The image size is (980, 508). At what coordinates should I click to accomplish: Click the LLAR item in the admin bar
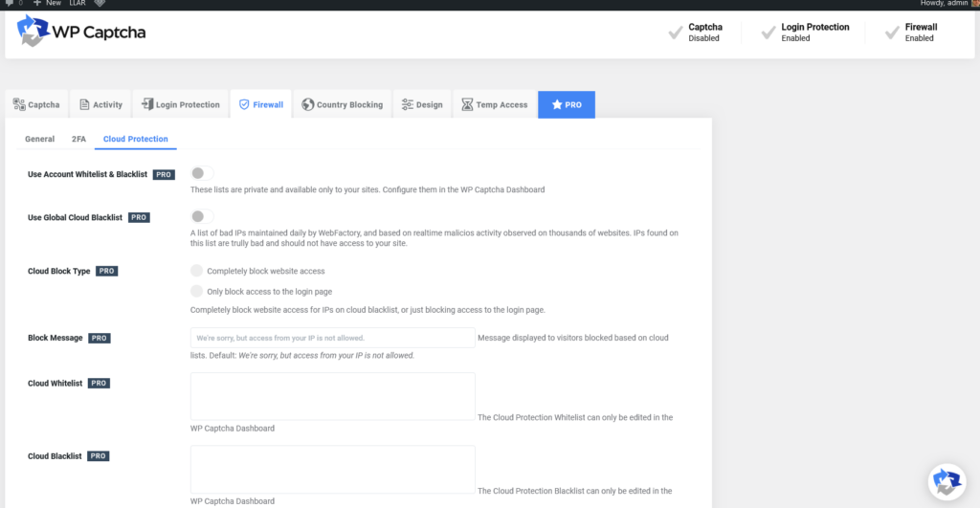[78, 3]
